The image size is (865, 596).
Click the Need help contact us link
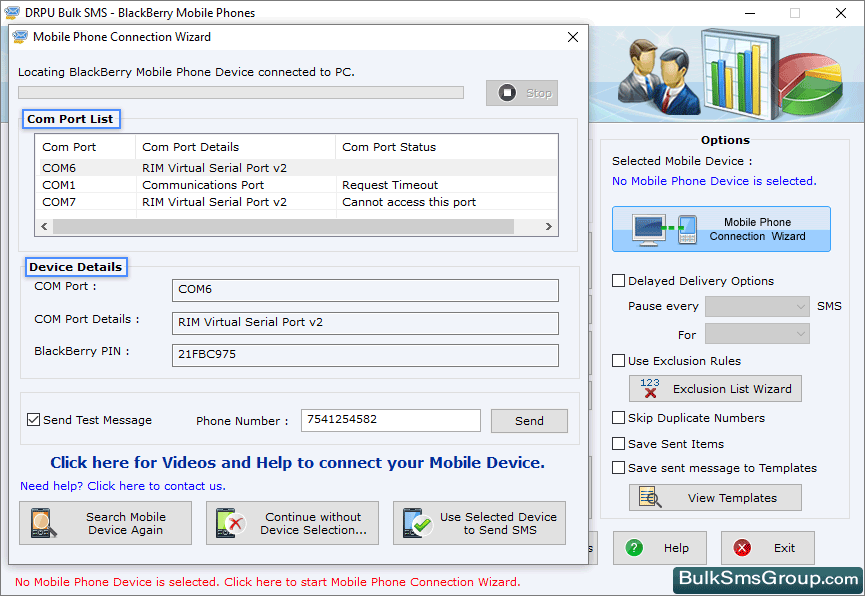pos(122,486)
